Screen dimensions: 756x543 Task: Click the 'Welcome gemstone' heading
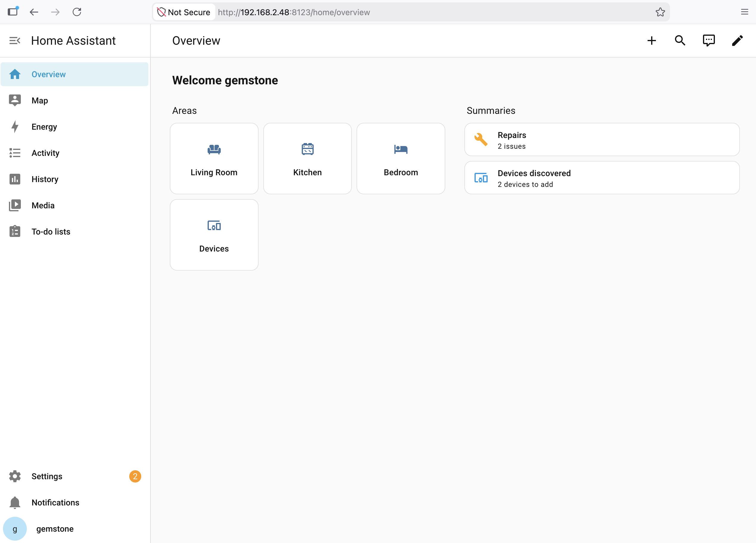tap(225, 80)
